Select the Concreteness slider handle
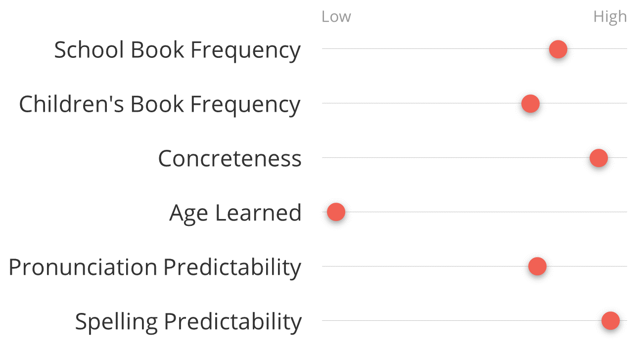Image resolution: width=644 pixels, height=351 pixels. click(598, 158)
